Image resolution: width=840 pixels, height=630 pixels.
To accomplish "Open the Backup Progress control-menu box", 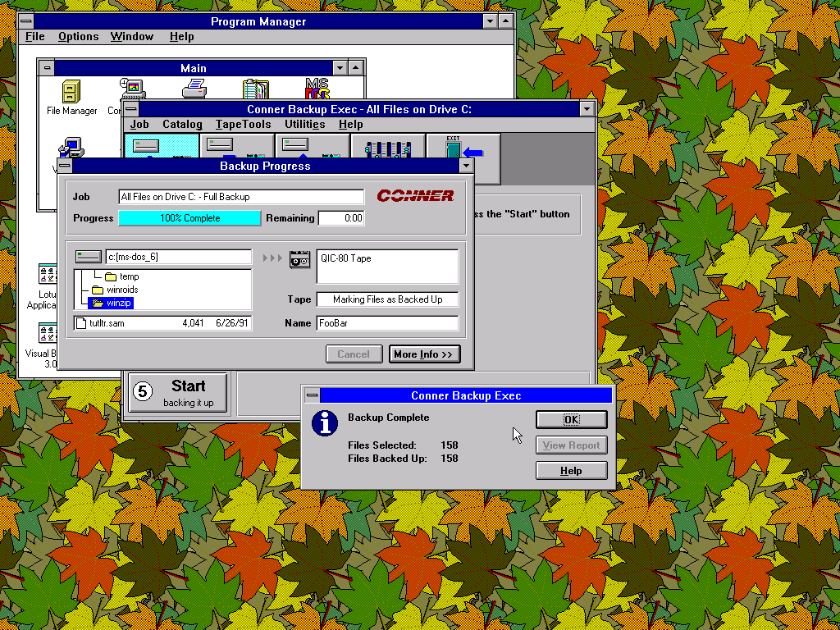I will click(65, 166).
